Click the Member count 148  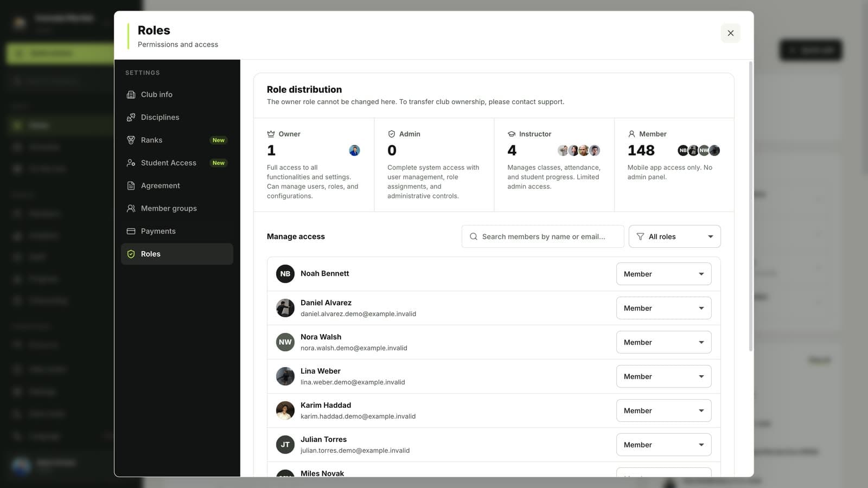pyautogui.click(x=641, y=150)
